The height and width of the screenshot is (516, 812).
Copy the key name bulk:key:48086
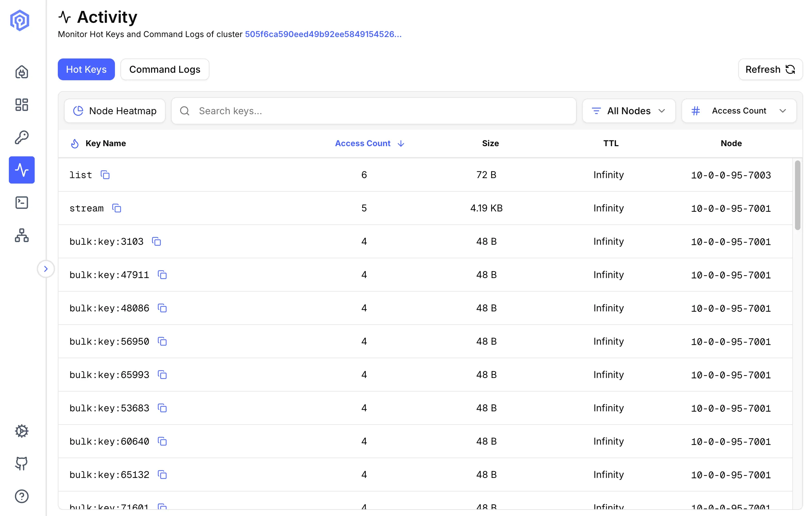click(x=162, y=308)
